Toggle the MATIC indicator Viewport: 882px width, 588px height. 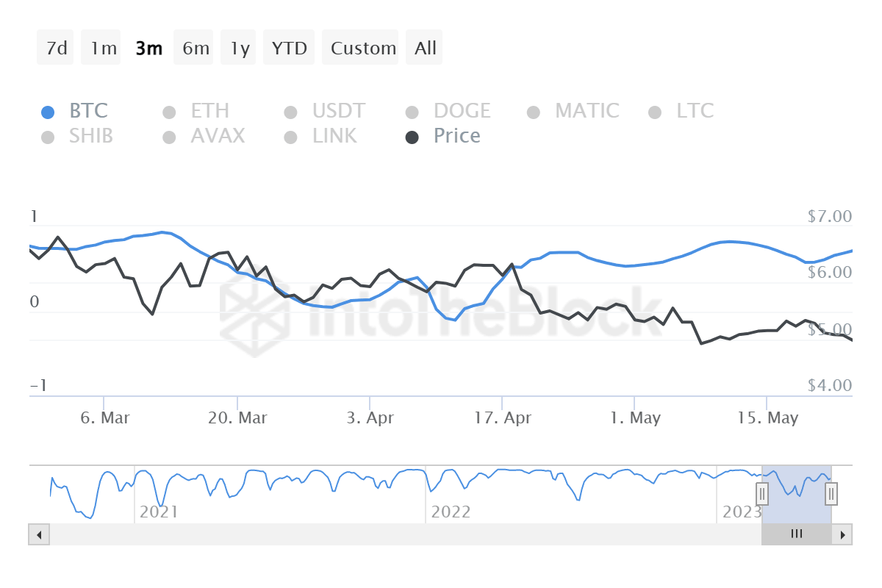[587, 111]
